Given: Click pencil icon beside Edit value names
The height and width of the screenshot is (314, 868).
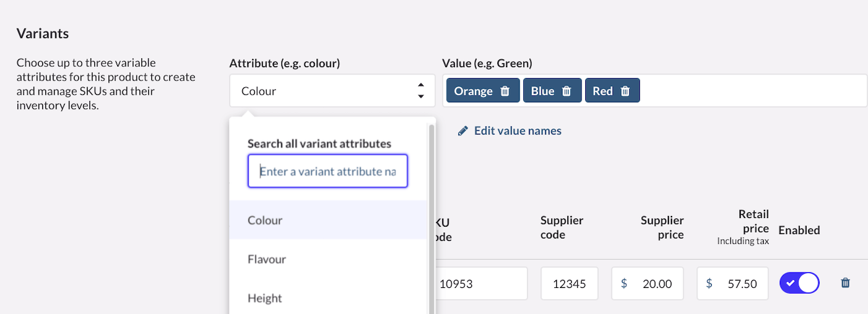Looking at the screenshot, I should click(x=463, y=131).
